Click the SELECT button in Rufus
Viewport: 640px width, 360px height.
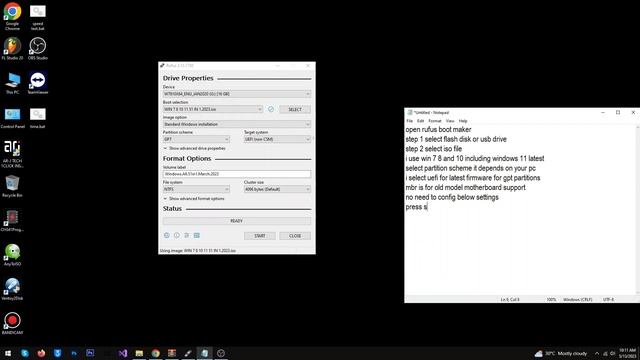click(x=295, y=109)
